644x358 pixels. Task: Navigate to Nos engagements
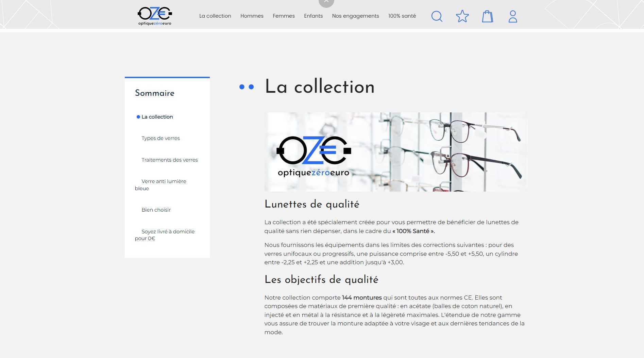[x=355, y=16]
